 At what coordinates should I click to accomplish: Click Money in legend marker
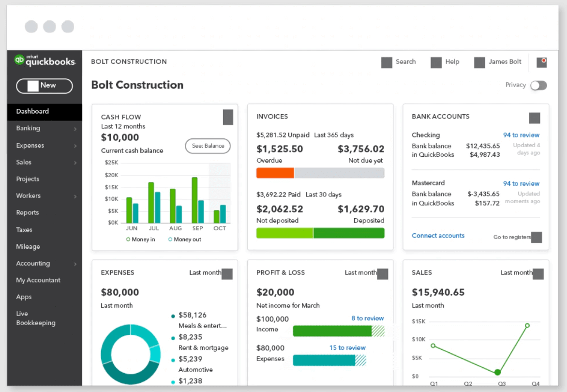(128, 240)
